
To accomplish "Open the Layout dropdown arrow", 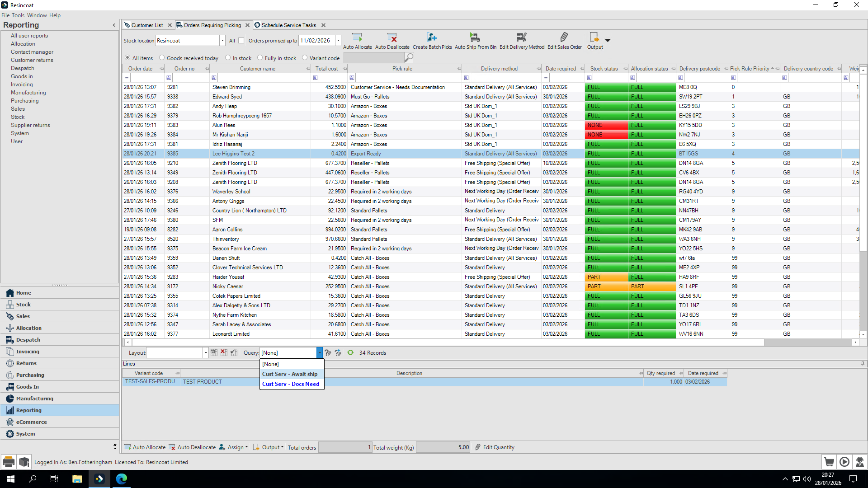I will tap(206, 353).
